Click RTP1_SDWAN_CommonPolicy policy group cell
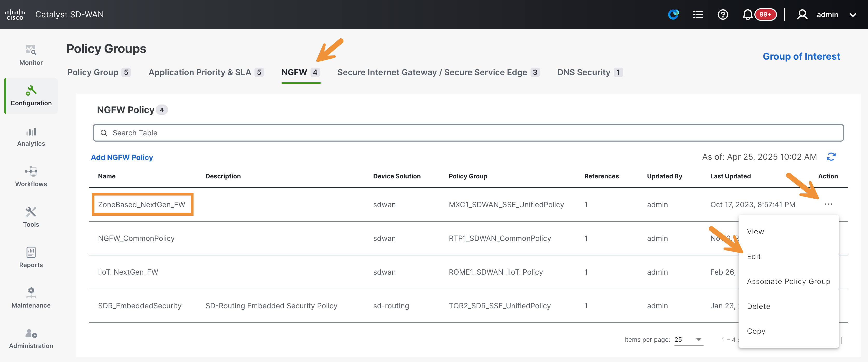868x362 pixels. (500, 238)
